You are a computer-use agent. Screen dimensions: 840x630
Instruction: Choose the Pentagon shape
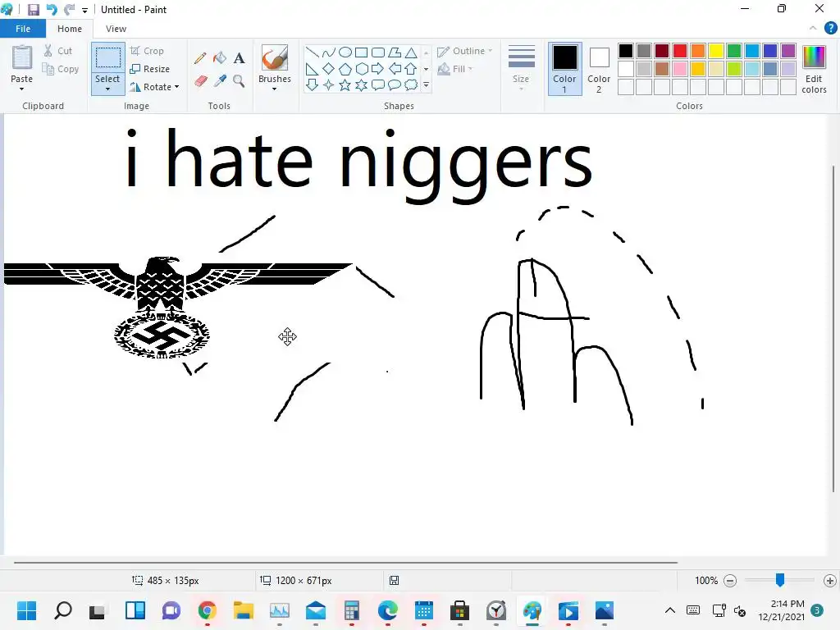coord(345,69)
